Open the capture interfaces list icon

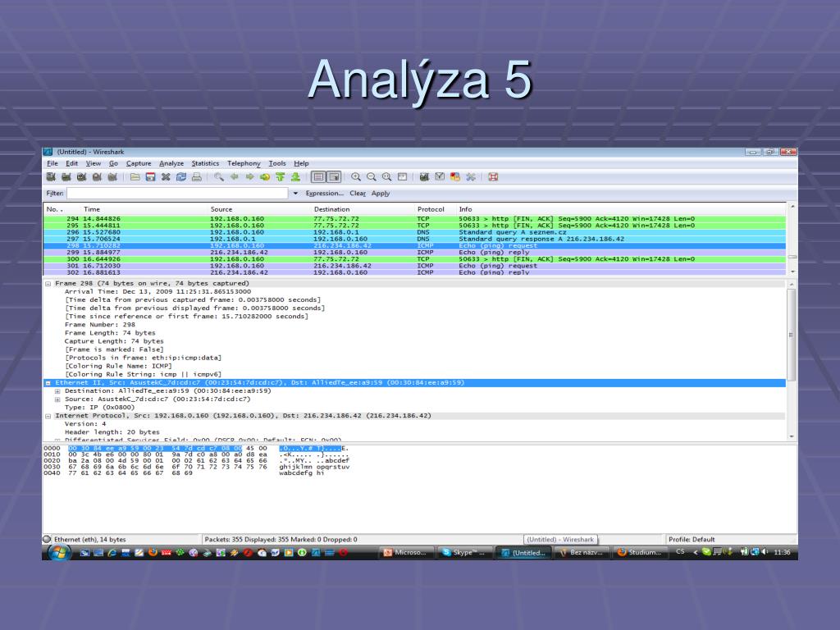pyautogui.click(x=51, y=177)
